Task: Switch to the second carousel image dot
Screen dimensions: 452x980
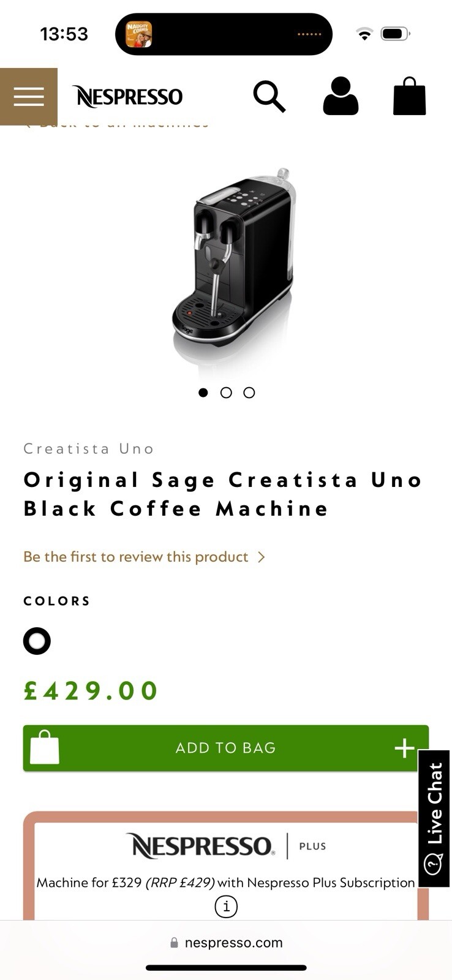Action: click(226, 393)
